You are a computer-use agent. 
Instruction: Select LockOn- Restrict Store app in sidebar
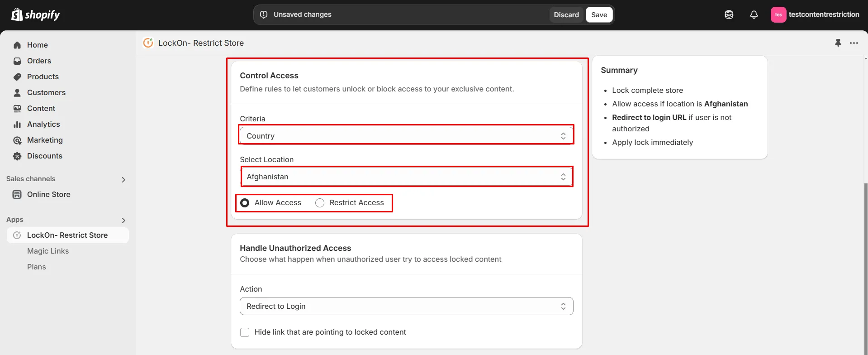click(x=68, y=235)
